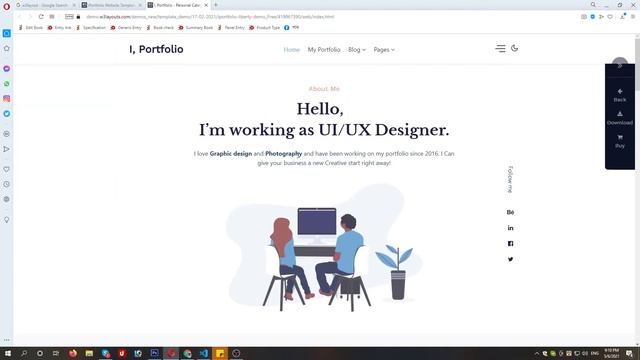640x360 pixels.
Task: Open the Easy setup menu icon
Action: click(633, 17)
